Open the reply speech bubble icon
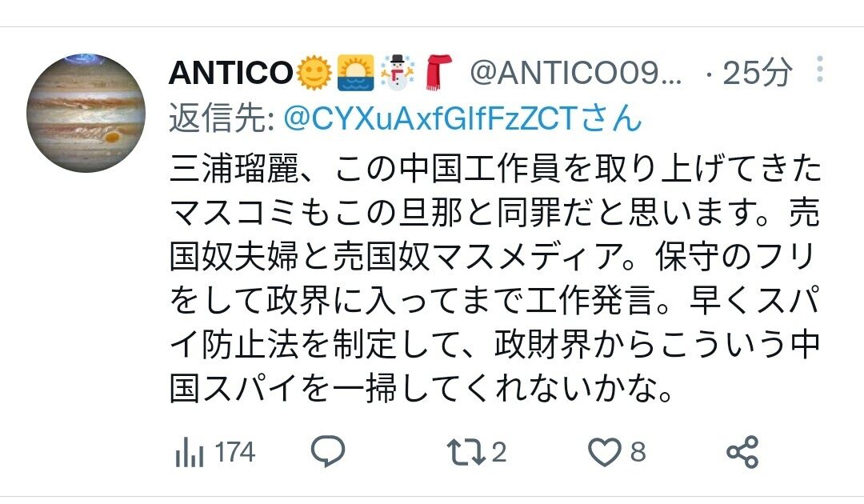This screenshot has height=504, width=864. [328, 451]
